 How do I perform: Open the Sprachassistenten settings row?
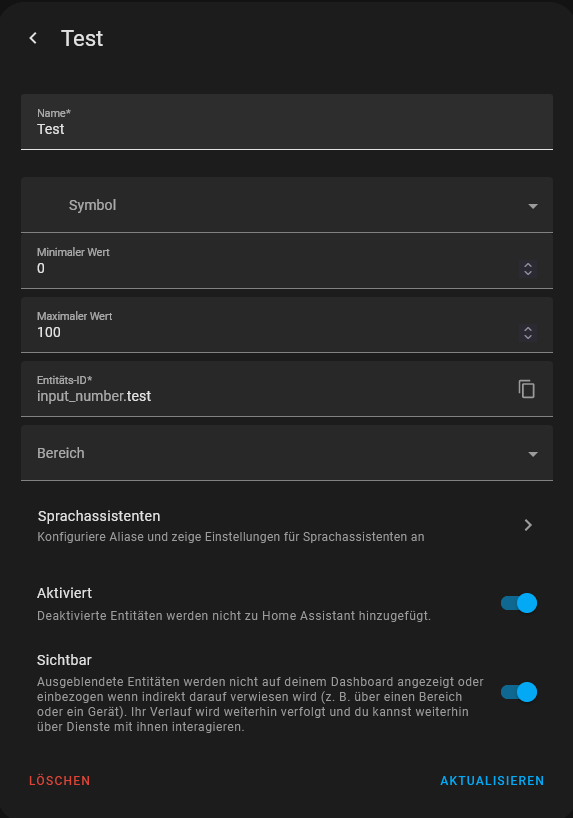(x=286, y=525)
